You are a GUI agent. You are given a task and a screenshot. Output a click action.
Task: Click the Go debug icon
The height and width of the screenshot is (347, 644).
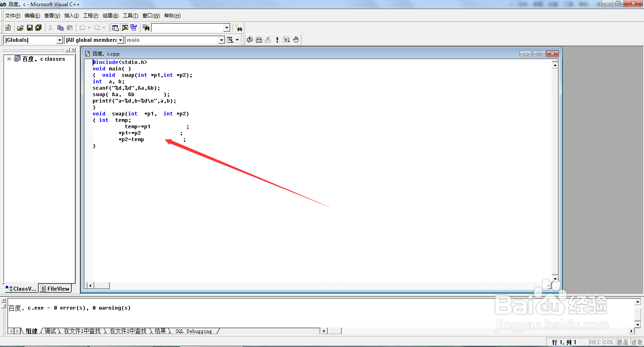(287, 39)
